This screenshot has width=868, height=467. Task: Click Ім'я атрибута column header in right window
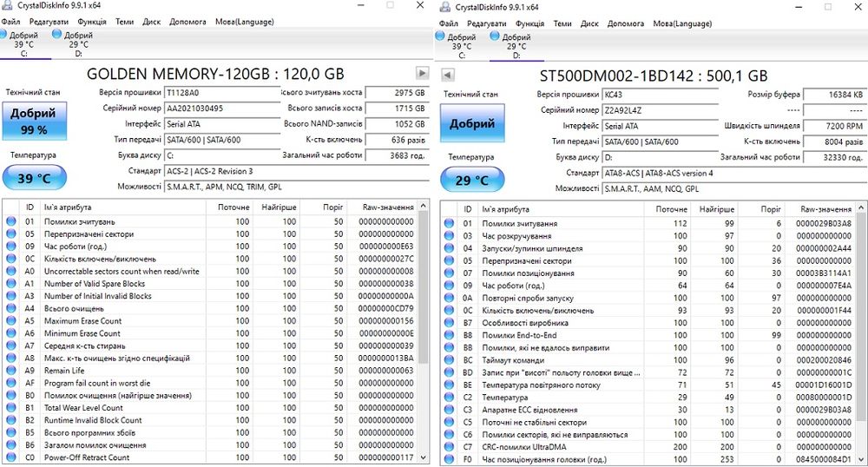click(x=561, y=209)
